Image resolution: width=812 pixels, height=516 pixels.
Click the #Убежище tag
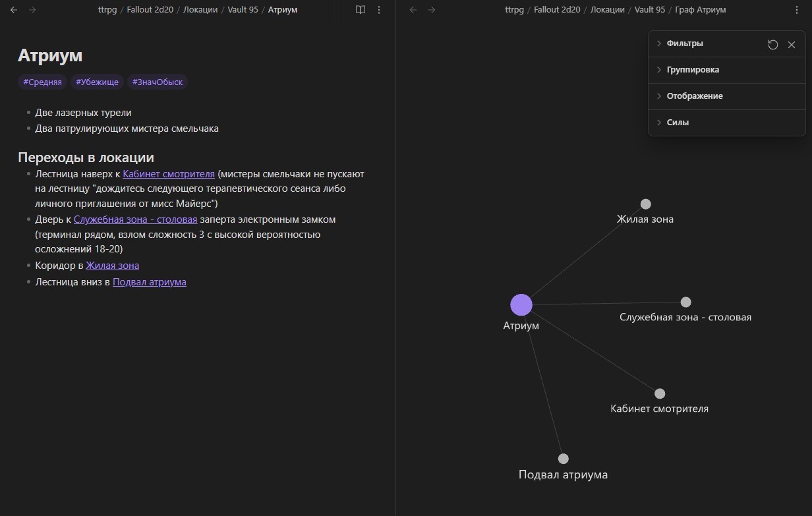coord(97,82)
